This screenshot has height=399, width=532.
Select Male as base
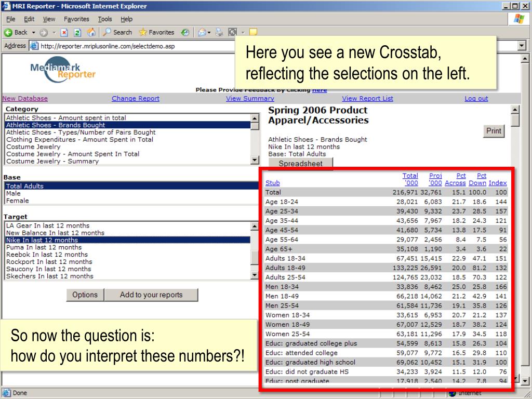point(131,193)
